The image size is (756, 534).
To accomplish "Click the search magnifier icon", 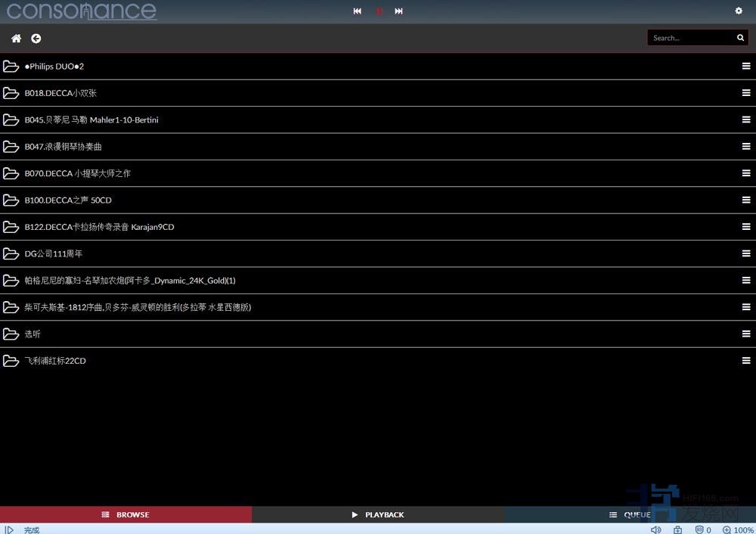I will click(740, 38).
